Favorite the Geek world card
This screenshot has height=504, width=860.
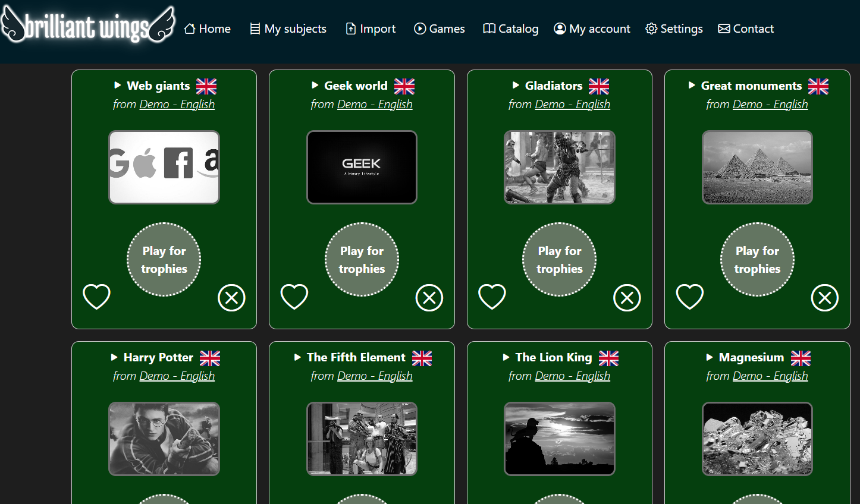294,297
